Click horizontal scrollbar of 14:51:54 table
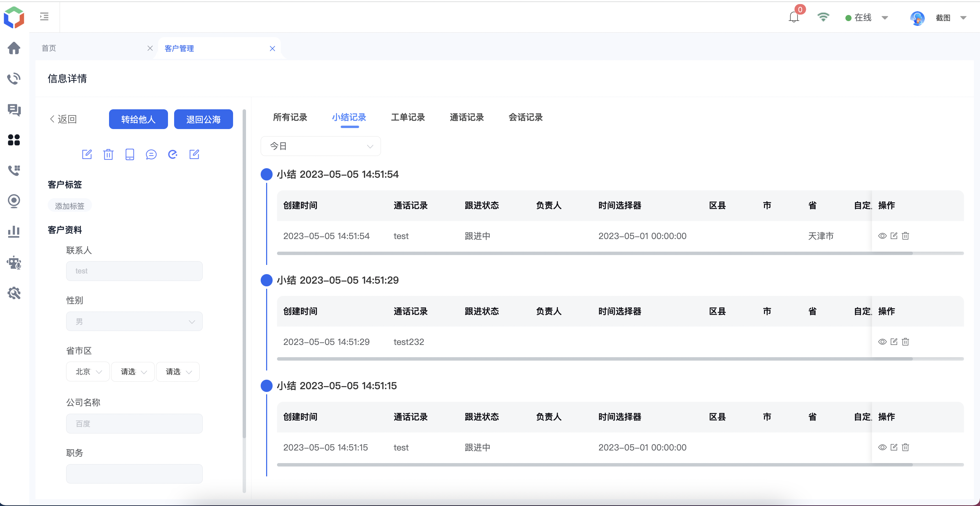This screenshot has width=980, height=506. point(595,253)
